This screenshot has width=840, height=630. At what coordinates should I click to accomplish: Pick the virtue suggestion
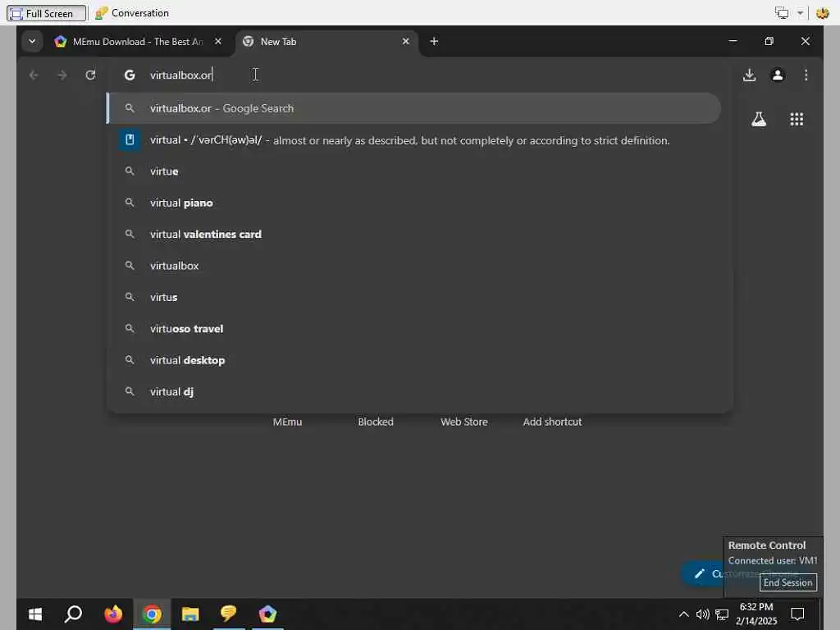coord(413,171)
